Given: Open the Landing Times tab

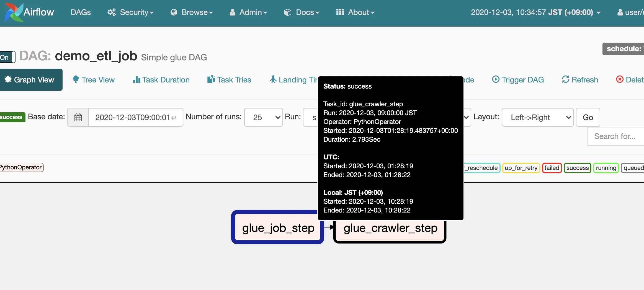Looking at the screenshot, I should point(293,80).
